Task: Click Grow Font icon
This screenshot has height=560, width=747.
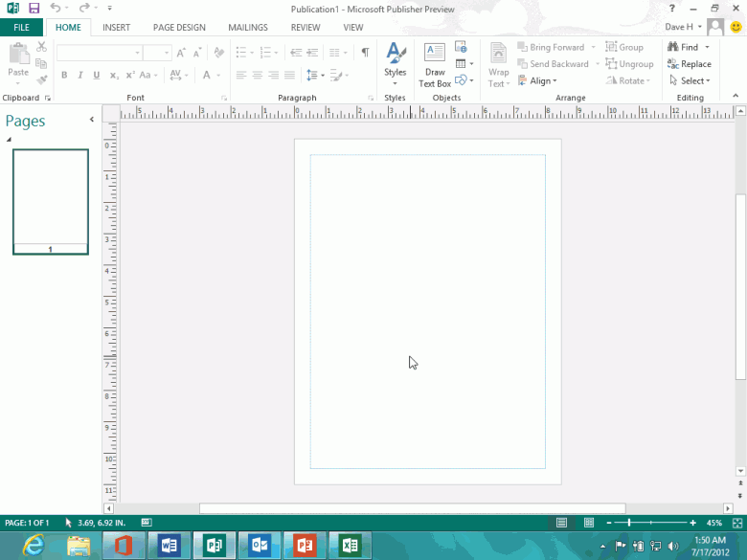Action: coord(181,53)
